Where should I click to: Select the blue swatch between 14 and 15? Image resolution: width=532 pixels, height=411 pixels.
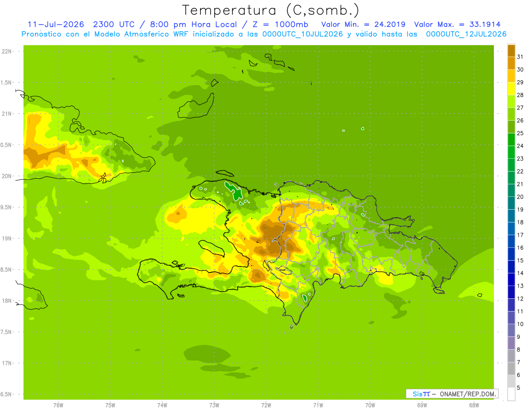[x=511, y=266]
